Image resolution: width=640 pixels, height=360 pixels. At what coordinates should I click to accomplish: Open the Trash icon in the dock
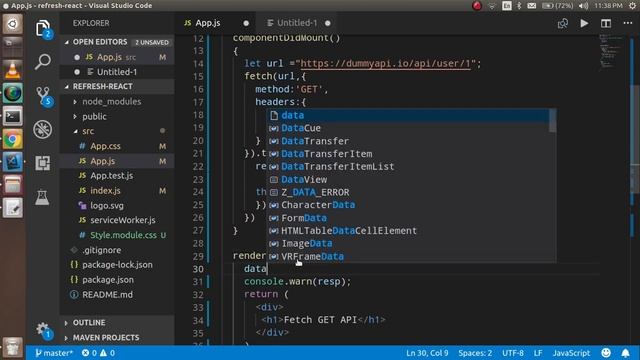13,348
